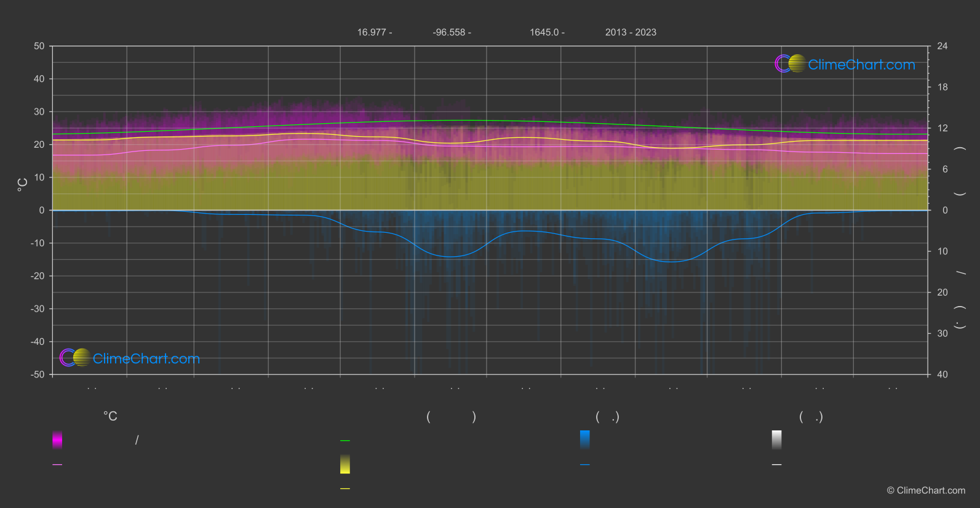Click the white gradient legend swatch
This screenshot has height=508, width=980.
click(x=777, y=440)
